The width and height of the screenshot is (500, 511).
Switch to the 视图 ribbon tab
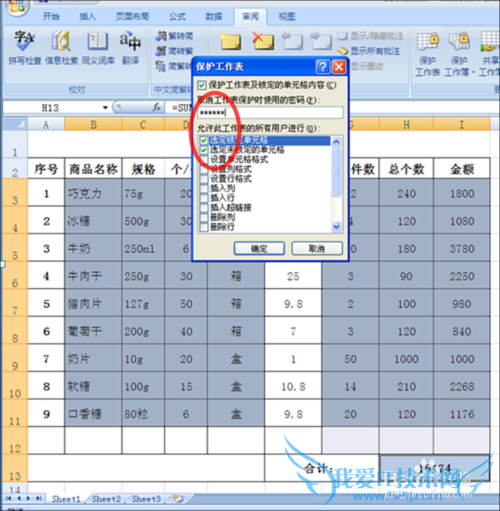[x=287, y=16]
